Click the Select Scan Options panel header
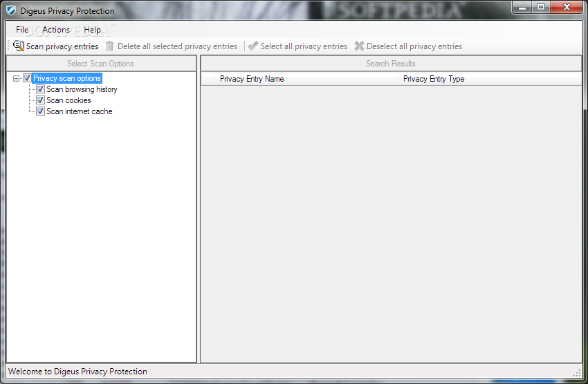This screenshot has width=588, height=384. coord(101,64)
